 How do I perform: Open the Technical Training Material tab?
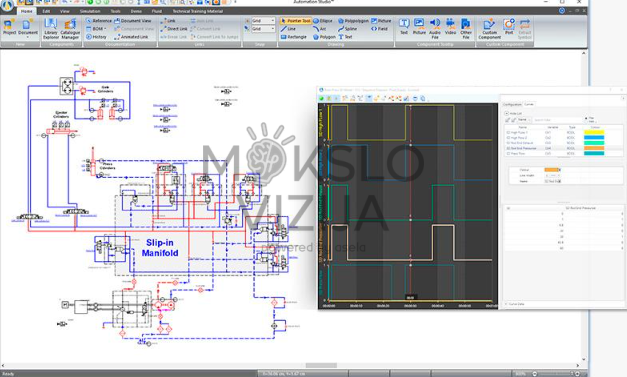coord(198,11)
